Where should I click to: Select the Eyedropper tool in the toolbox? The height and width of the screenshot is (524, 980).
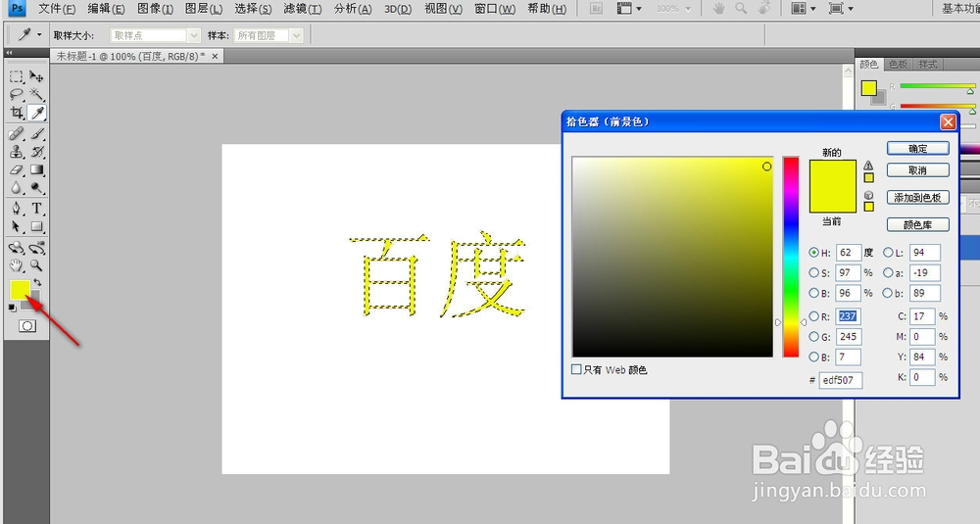[x=37, y=113]
